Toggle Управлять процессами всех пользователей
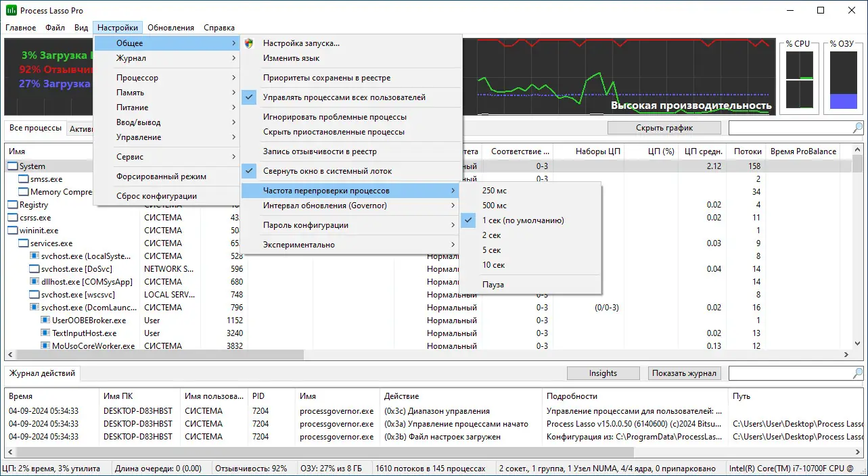 [351, 97]
